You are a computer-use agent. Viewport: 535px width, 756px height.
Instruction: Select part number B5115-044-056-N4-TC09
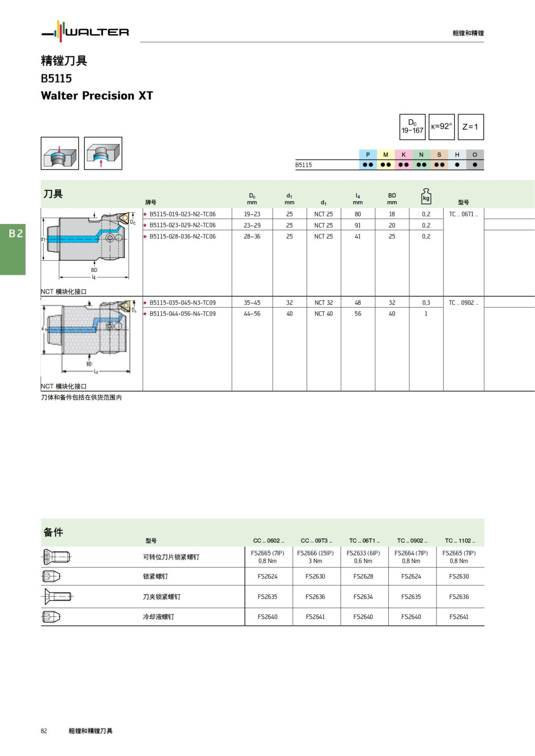(x=182, y=314)
